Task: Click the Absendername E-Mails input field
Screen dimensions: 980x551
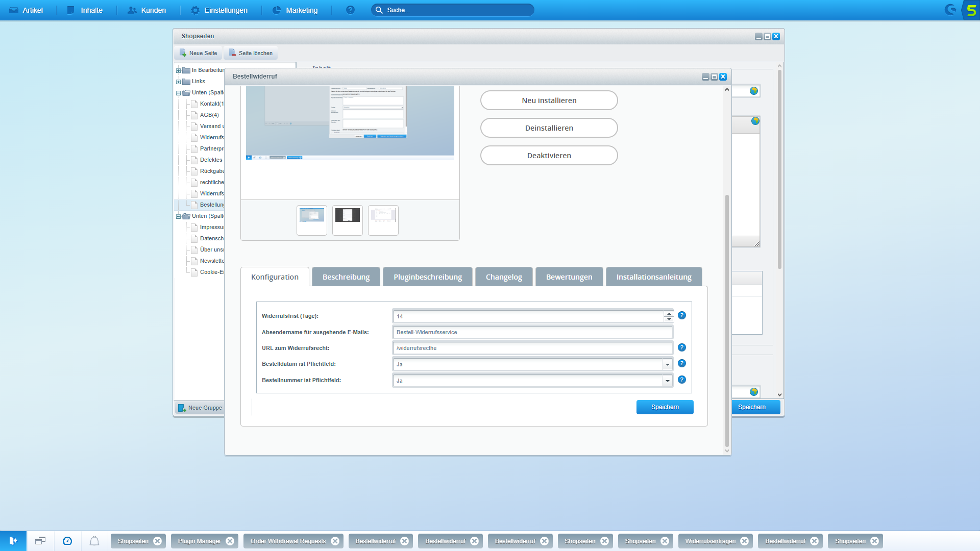Action: (x=533, y=332)
